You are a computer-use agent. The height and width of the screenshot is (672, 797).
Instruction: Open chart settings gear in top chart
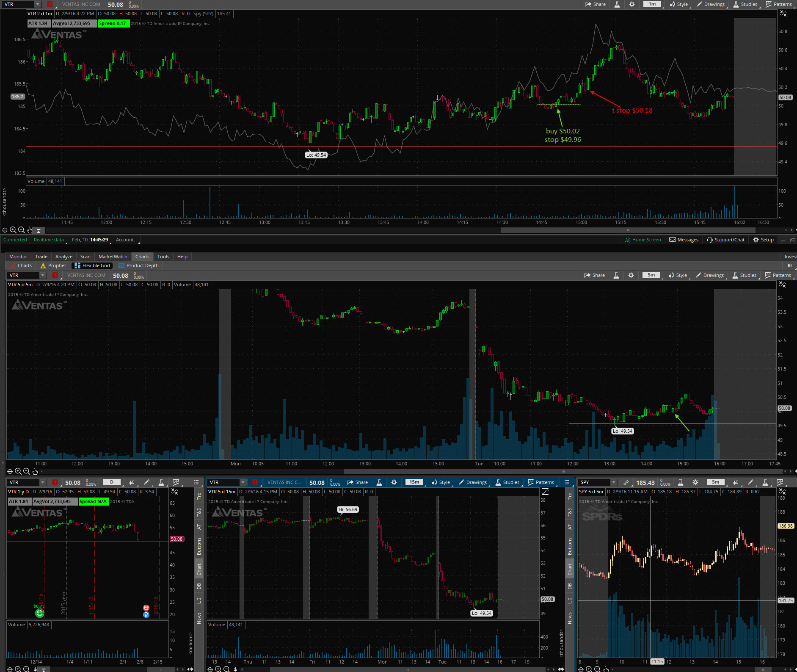(x=632, y=4)
